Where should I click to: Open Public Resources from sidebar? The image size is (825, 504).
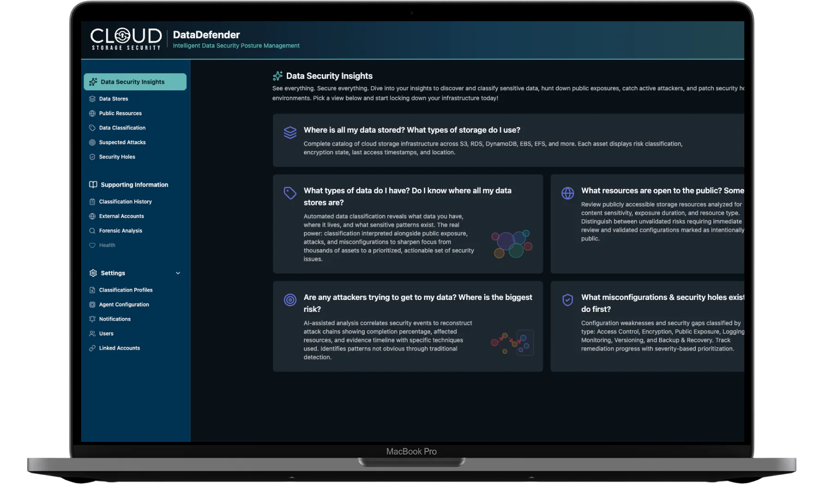(x=120, y=113)
